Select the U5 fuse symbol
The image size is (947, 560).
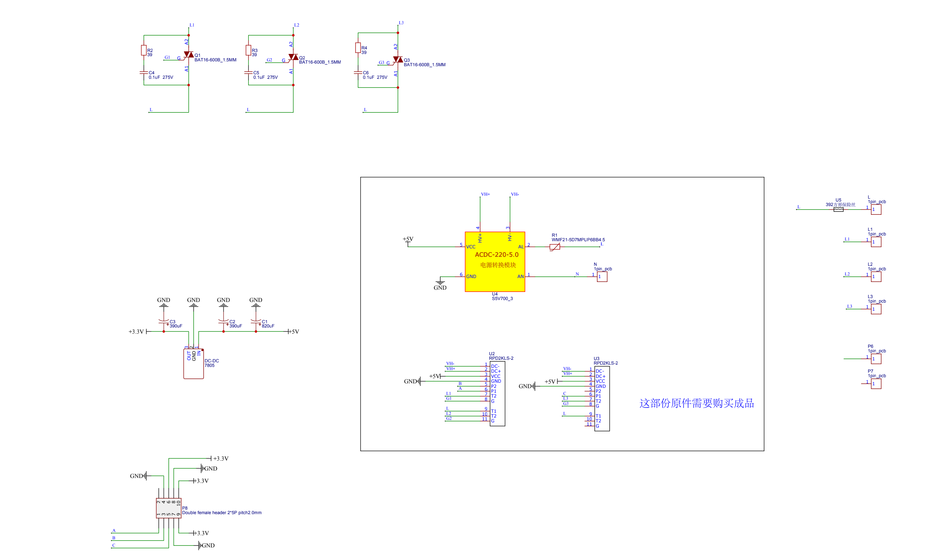coord(838,209)
